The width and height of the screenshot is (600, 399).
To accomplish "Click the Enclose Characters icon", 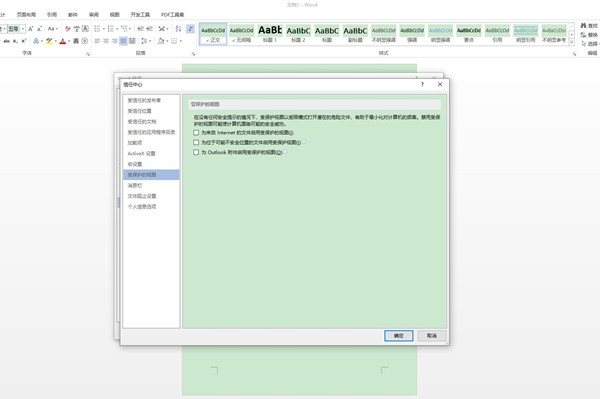I will click(85, 41).
